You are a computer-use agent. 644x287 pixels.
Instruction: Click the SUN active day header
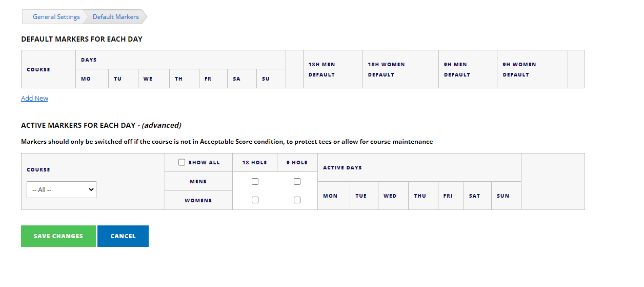[x=503, y=196]
